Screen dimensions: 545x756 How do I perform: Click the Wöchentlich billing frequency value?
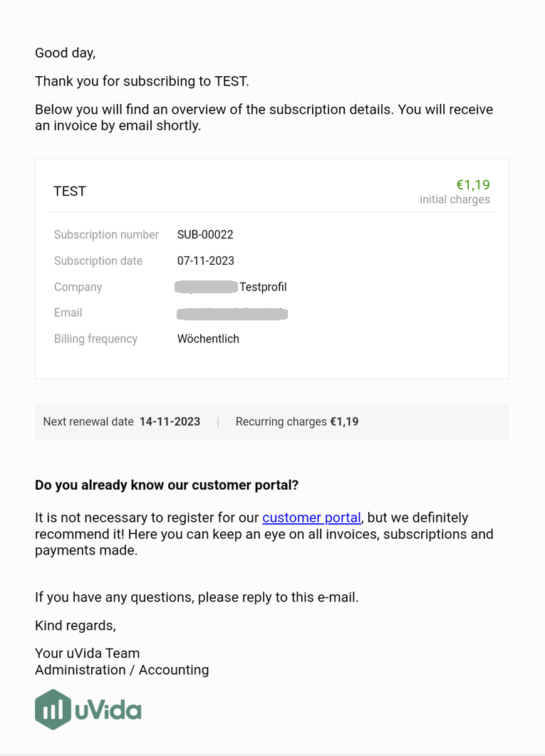[x=208, y=339]
